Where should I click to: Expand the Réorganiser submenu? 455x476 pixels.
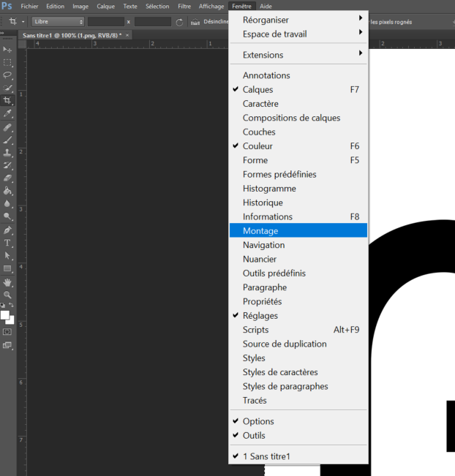[298, 20]
